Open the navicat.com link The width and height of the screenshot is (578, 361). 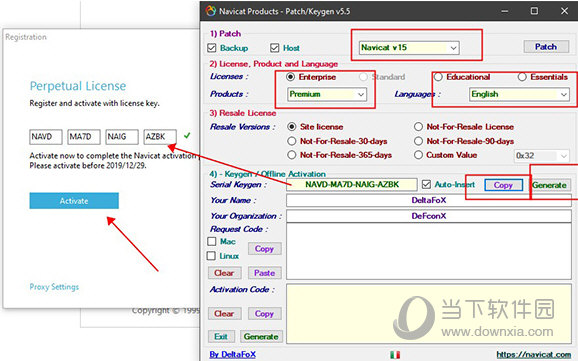tap(533, 355)
